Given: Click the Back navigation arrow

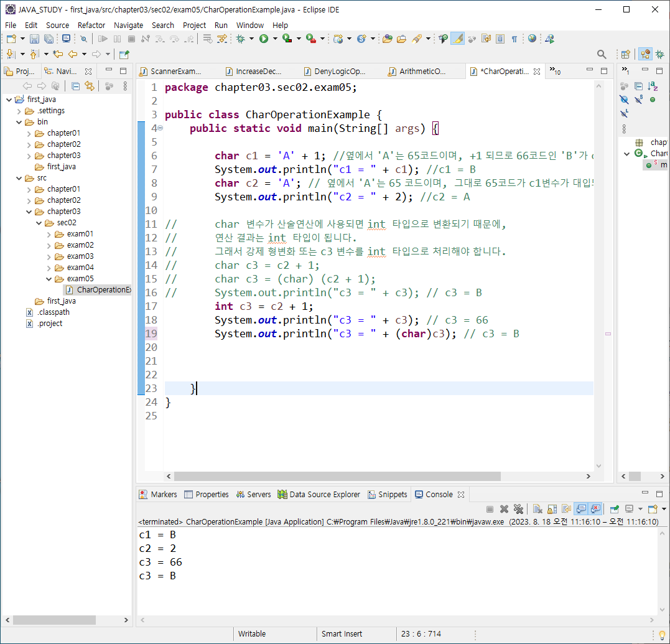Looking at the screenshot, I should [x=73, y=54].
